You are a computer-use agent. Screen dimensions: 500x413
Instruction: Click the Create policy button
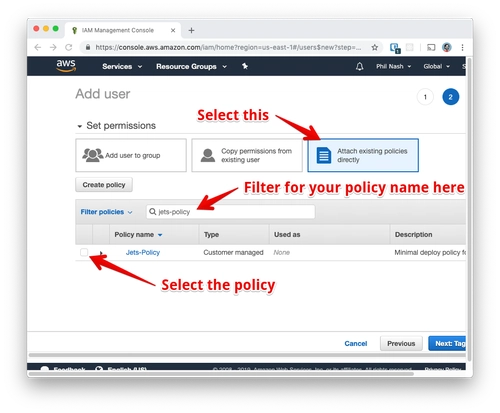click(104, 185)
